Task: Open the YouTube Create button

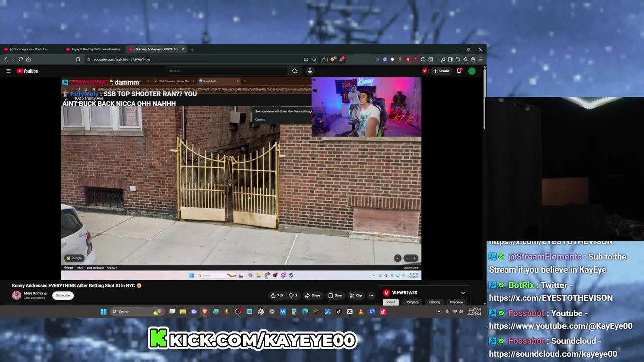Action: pyautogui.click(x=441, y=71)
